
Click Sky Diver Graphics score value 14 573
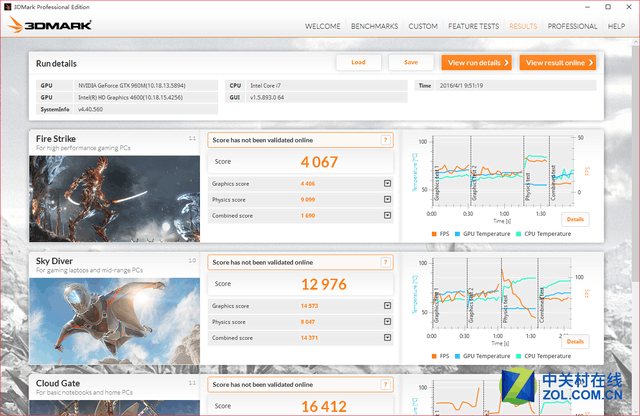(x=309, y=306)
